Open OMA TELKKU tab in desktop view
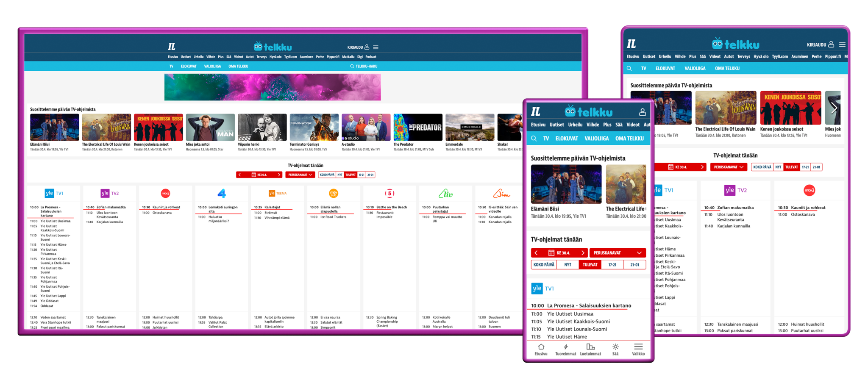The image size is (868, 380). pyautogui.click(x=238, y=66)
